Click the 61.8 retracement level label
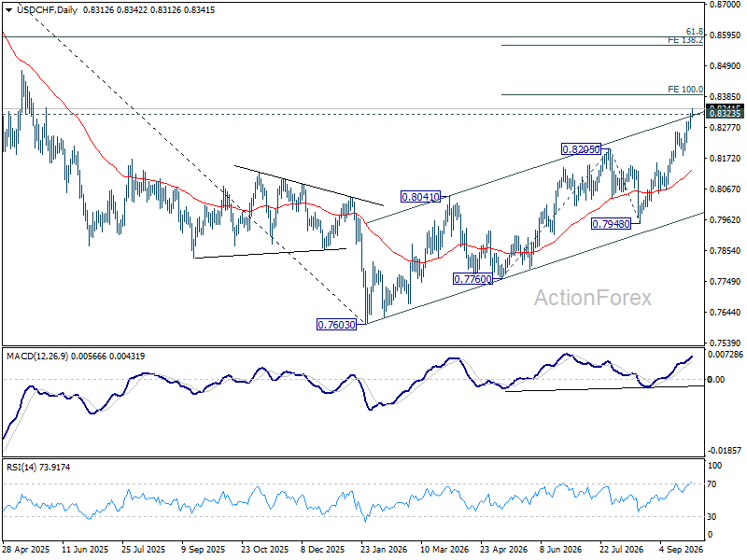Screen dimensions: 747x560 [x=695, y=32]
